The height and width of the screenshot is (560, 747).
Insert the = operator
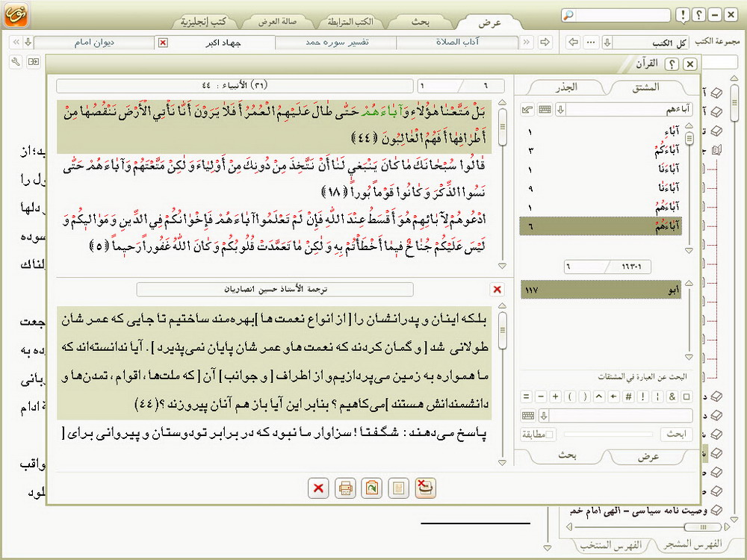tap(526, 396)
